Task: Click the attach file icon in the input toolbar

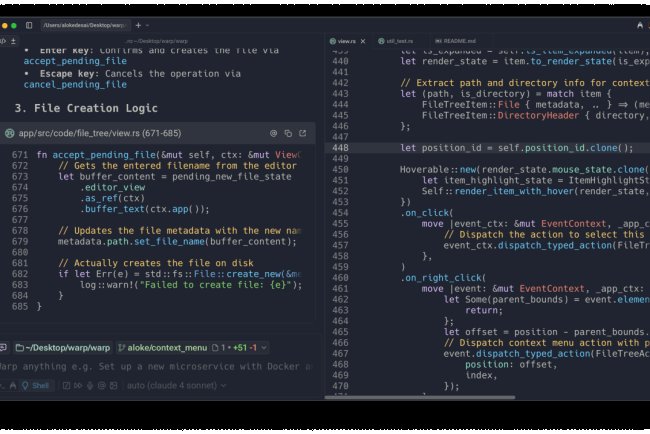Action: [x=66, y=386]
